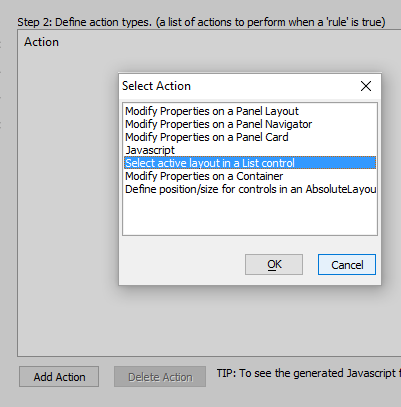Dismiss the dialog with the Cancel button
The image size is (401, 407).
pos(347,265)
